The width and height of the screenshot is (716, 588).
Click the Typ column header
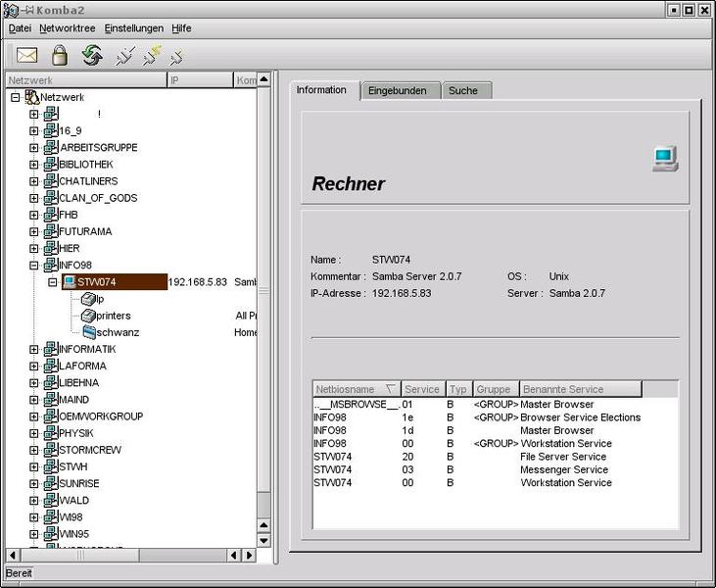[458, 389]
